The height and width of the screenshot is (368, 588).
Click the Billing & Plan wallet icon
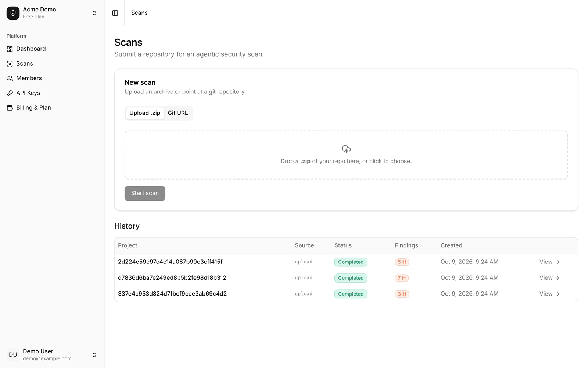(x=10, y=108)
